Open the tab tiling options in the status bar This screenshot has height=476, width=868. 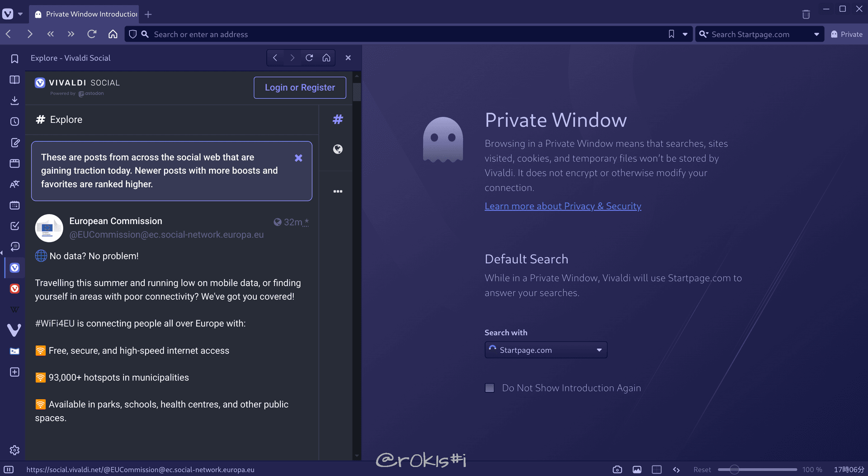[657, 470]
